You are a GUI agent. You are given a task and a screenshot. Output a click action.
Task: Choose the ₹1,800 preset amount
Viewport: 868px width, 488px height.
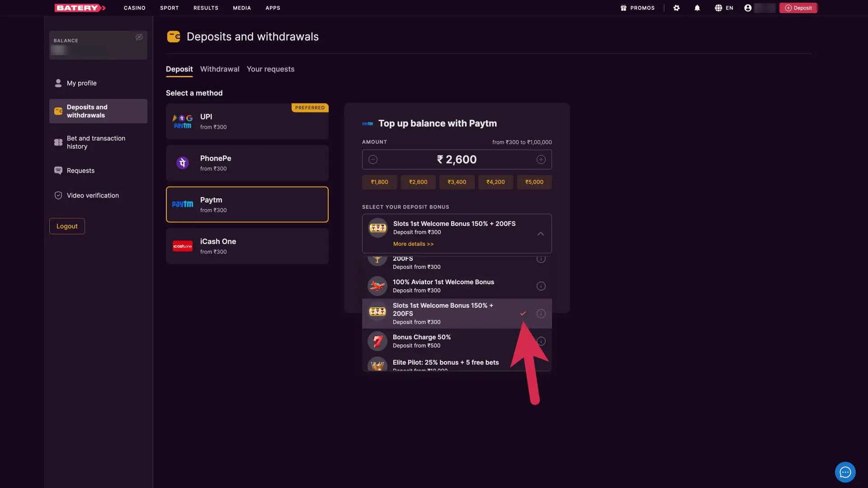(x=380, y=182)
